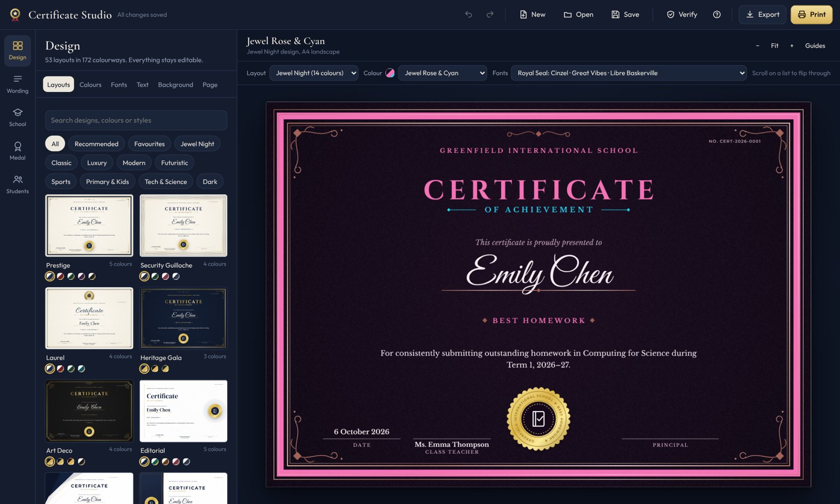Choose the Security Guilloche layout thumbnail
The height and width of the screenshot is (504, 840).
(x=183, y=226)
